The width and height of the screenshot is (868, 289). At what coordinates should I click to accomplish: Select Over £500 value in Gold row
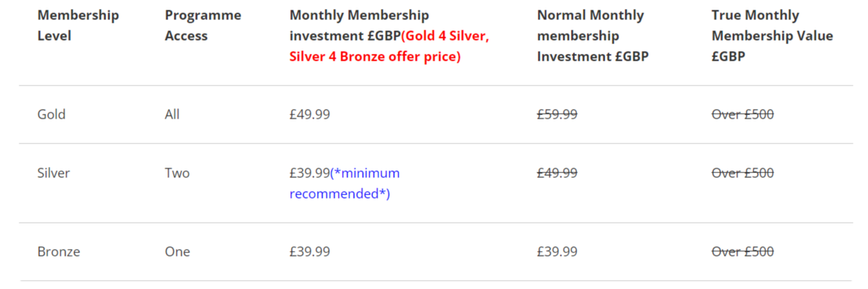click(743, 114)
